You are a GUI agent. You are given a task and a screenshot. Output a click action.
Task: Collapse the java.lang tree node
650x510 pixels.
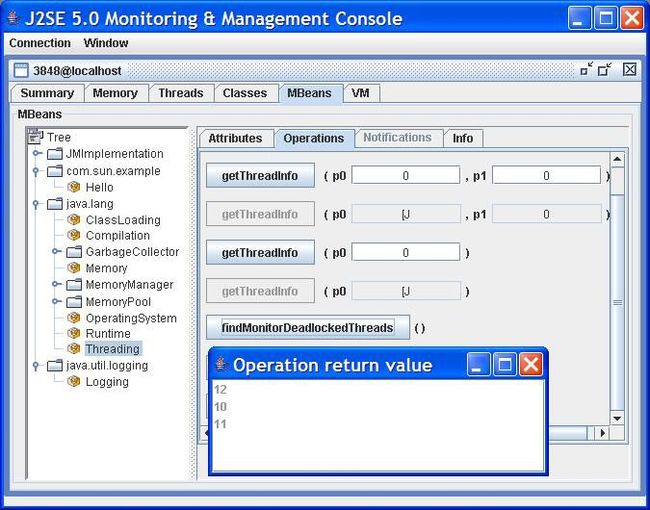click(36, 204)
